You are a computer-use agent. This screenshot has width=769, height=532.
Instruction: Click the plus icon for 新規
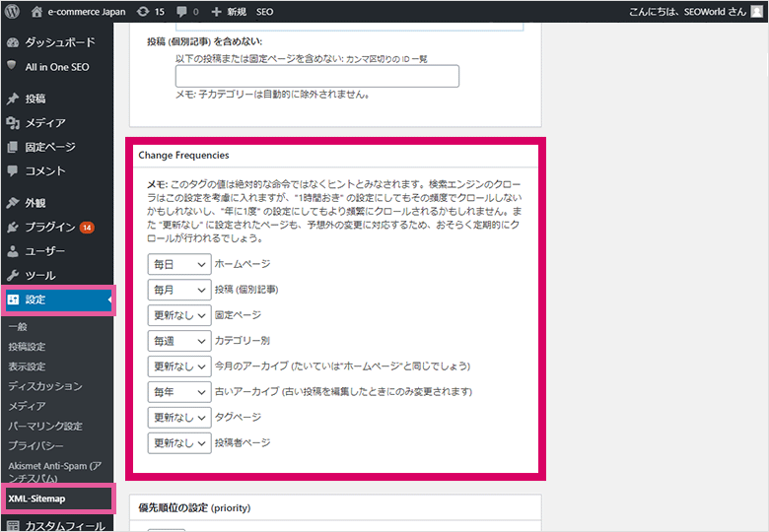216,11
